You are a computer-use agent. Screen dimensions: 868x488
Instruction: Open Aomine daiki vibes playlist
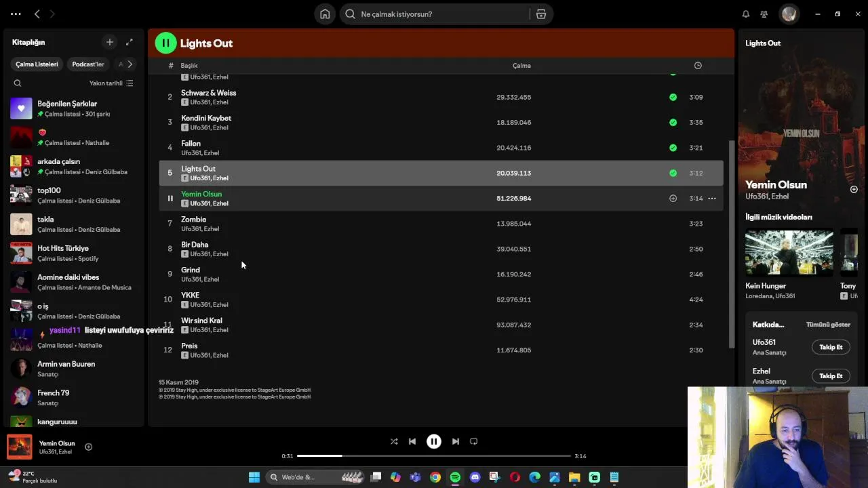click(x=73, y=282)
